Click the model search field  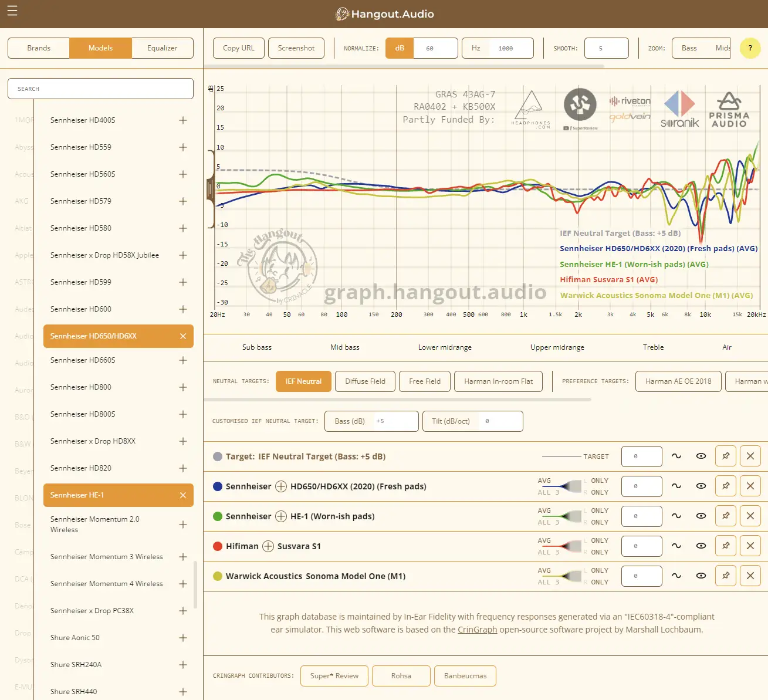click(100, 89)
